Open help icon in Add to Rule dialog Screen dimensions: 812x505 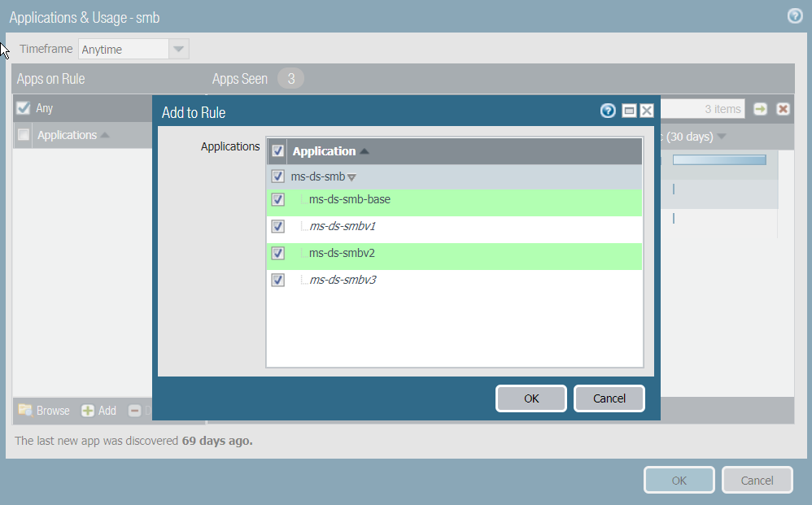point(608,111)
